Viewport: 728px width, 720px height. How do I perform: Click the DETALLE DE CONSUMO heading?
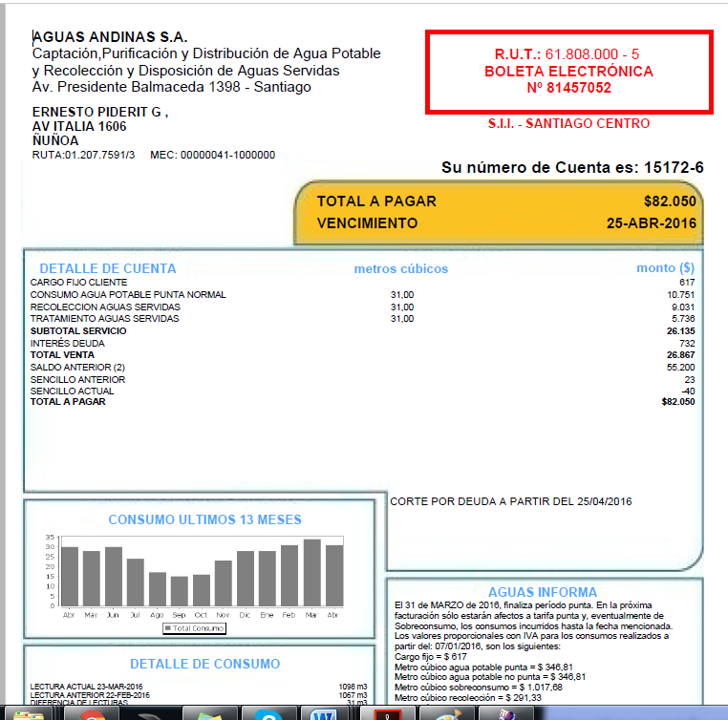point(204,664)
